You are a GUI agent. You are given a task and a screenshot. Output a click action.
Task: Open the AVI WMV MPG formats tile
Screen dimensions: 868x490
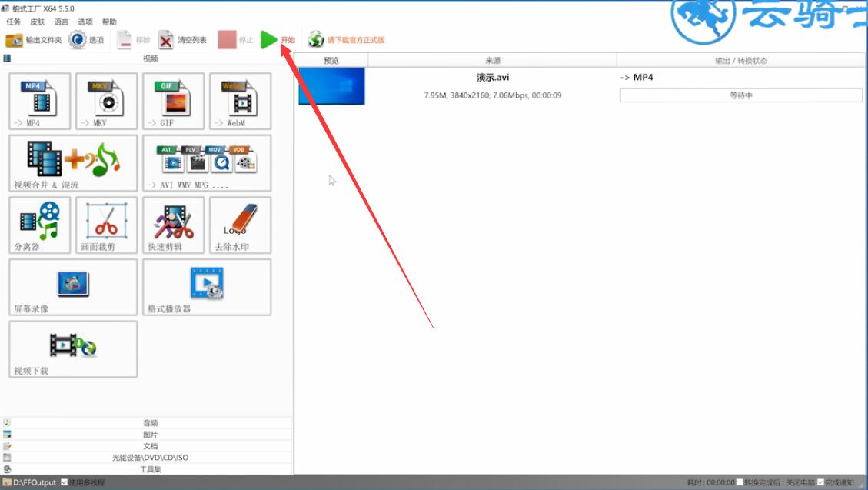tap(207, 163)
